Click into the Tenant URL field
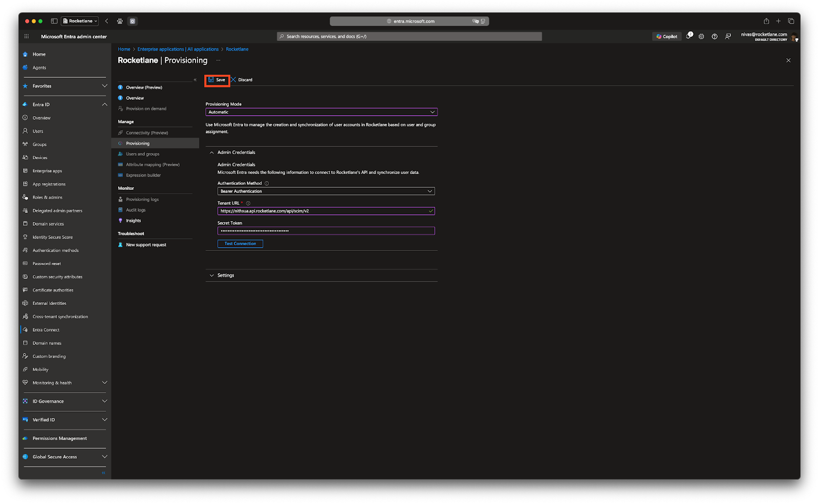 [x=326, y=211]
